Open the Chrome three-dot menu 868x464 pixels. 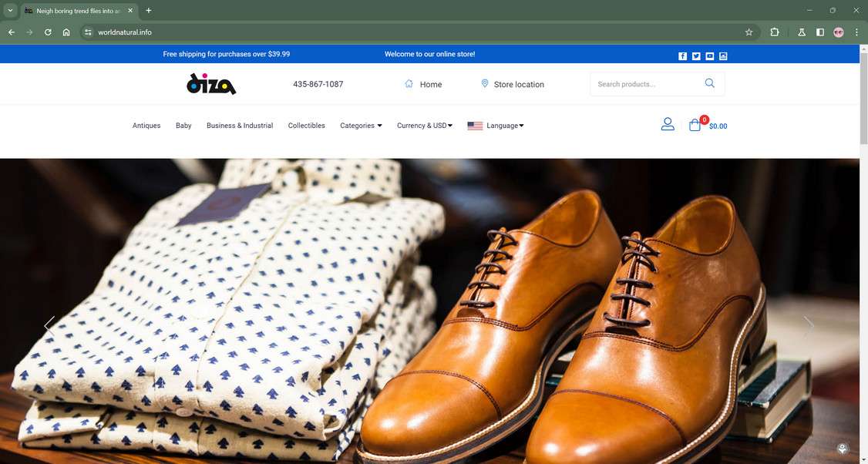tap(856, 32)
